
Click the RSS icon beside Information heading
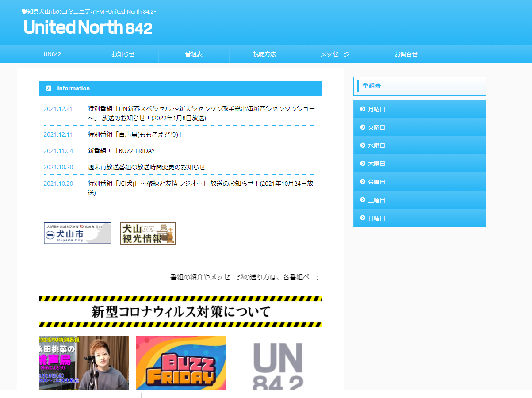(49, 88)
